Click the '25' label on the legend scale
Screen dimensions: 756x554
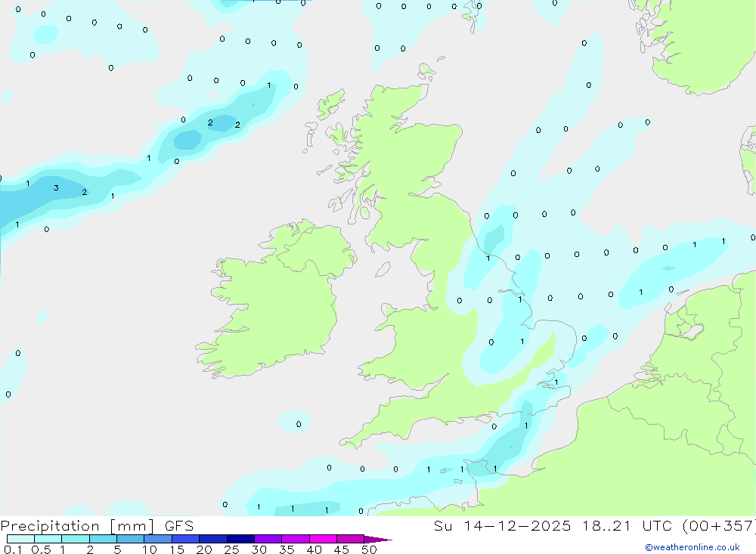pos(231,549)
